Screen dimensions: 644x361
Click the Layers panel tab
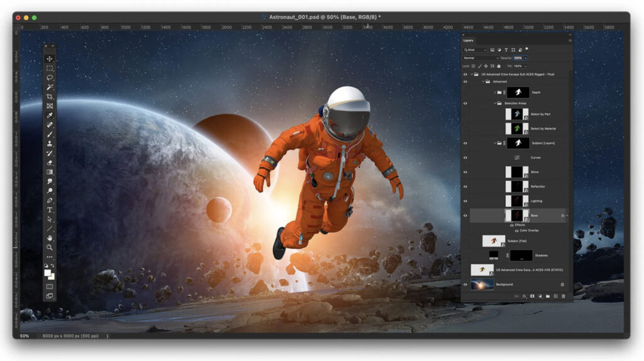point(469,40)
